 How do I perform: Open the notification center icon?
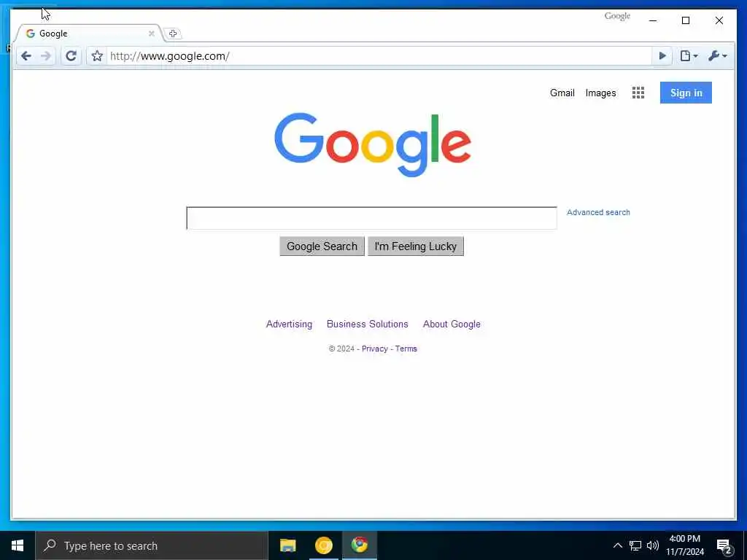coord(724,545)
